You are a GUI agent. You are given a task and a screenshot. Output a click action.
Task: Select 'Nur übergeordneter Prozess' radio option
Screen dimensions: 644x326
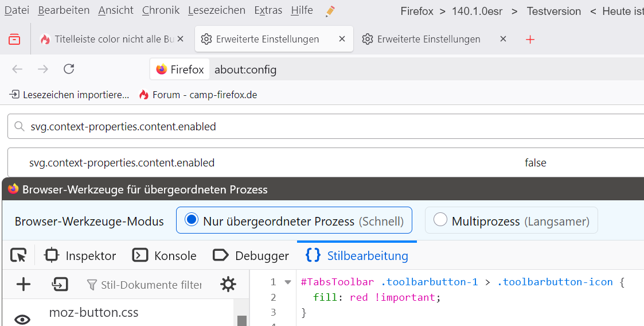point(192,220)
